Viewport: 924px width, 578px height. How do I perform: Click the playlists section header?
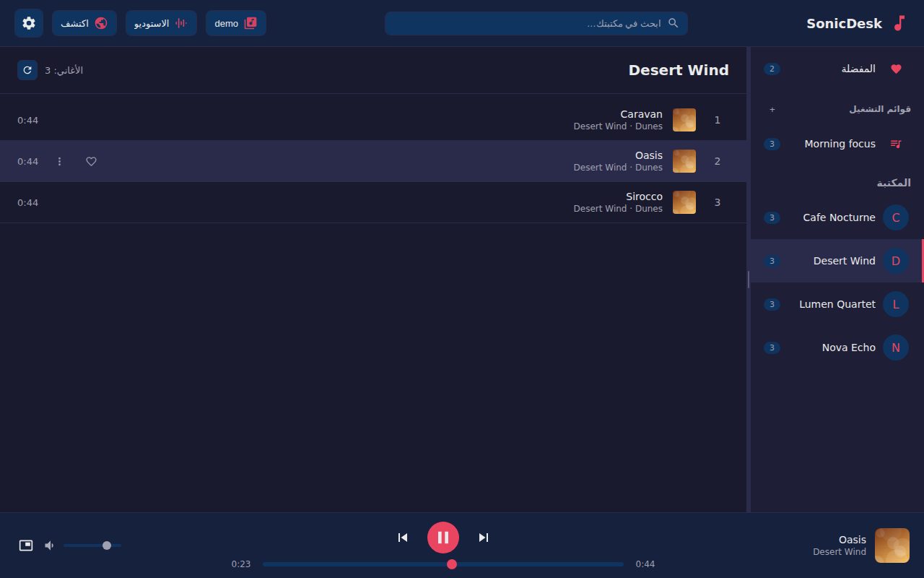point(880,109)
